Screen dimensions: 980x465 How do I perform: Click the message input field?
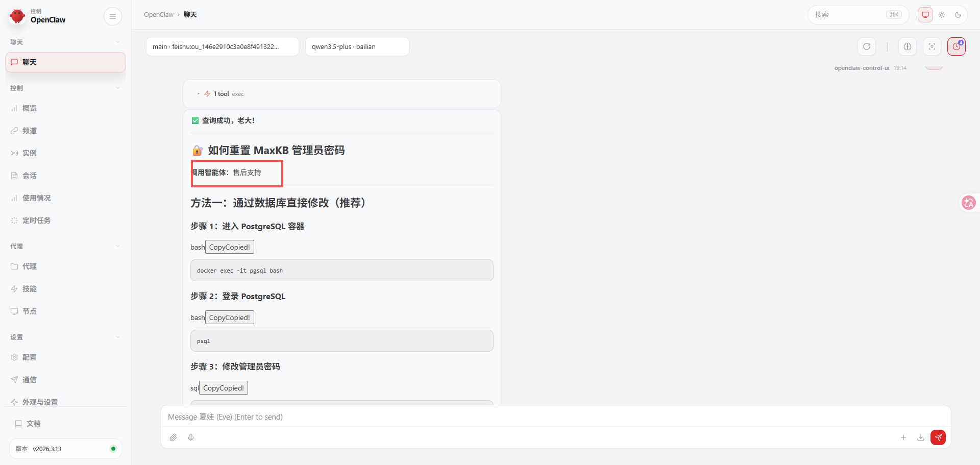[x=555, y=417]
